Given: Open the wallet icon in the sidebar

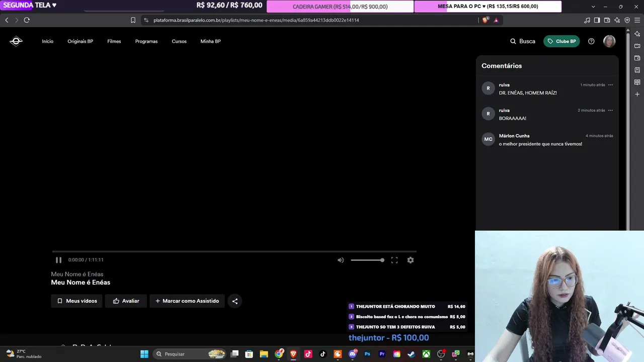Looking at the screenshot, I should (x=637, y=58).
